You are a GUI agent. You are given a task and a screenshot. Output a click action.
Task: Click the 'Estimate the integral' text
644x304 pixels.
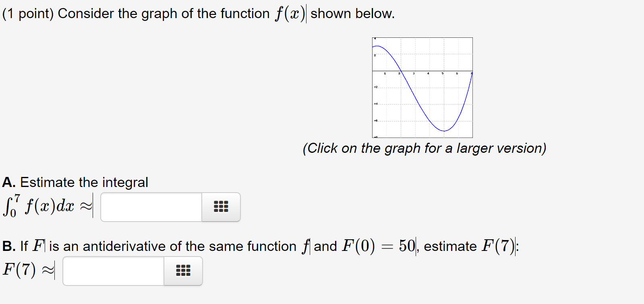point(84,183)
